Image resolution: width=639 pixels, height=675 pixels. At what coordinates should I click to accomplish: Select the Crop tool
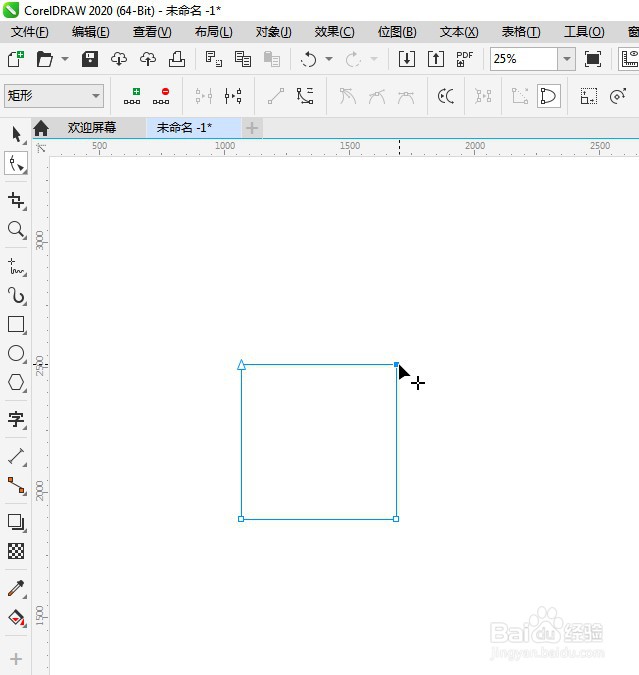[16, 201]
